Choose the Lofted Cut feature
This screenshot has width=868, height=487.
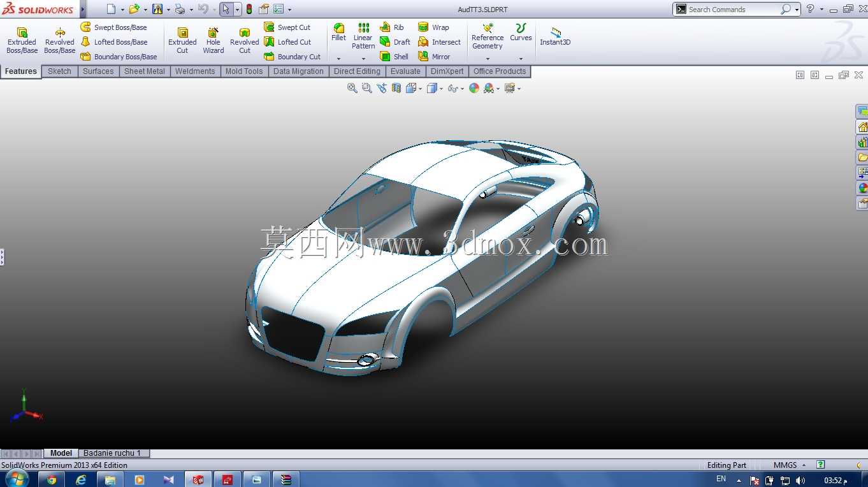click(x=288, y=42)
